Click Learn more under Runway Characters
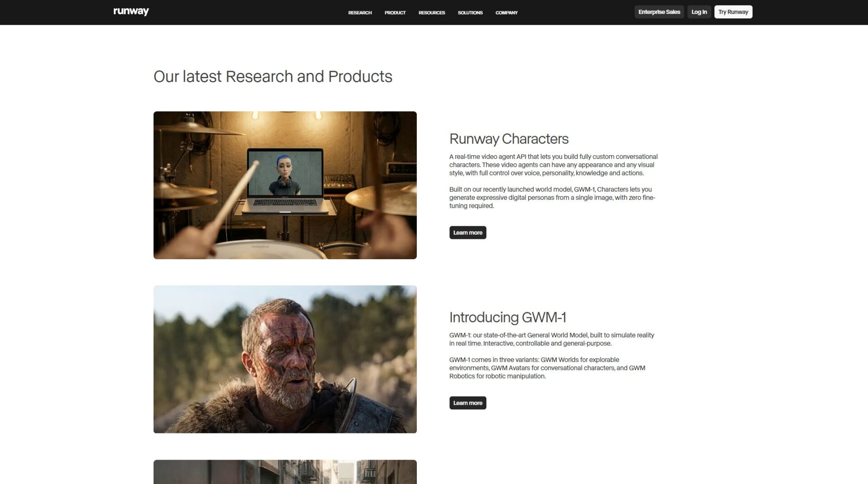The height and width of the screenshot is (484, 868). coord(467,233)
